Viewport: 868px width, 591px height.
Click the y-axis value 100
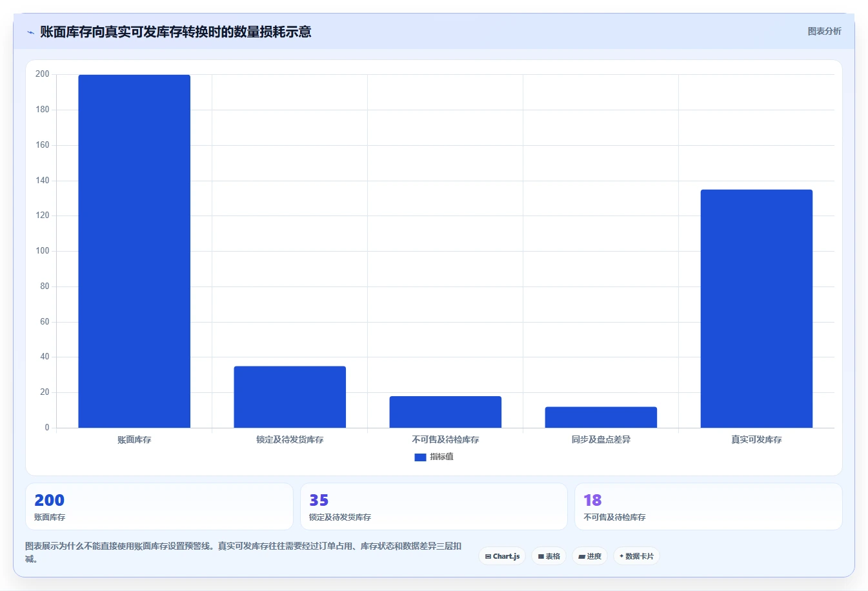(x=43, y=251)
